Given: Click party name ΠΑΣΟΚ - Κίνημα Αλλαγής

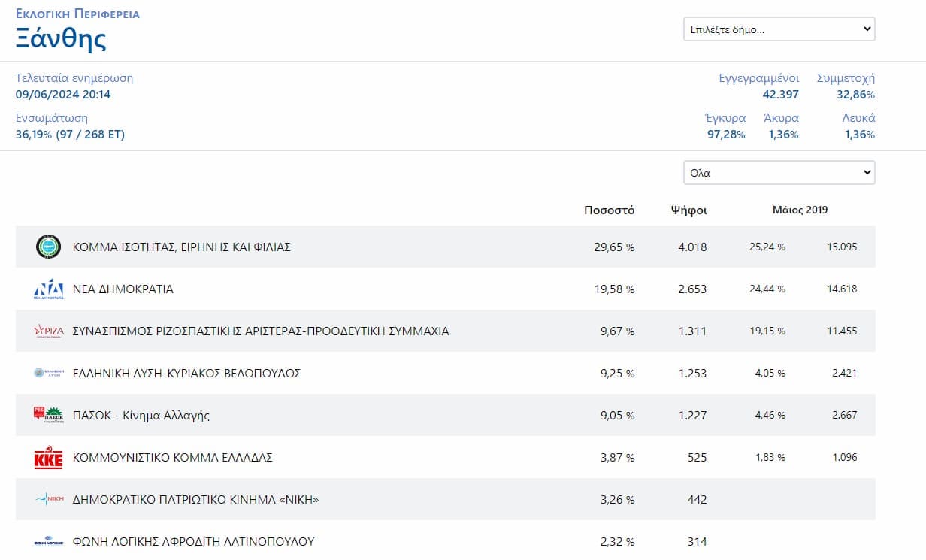Looking at the screenshot, I should [141, 415].
